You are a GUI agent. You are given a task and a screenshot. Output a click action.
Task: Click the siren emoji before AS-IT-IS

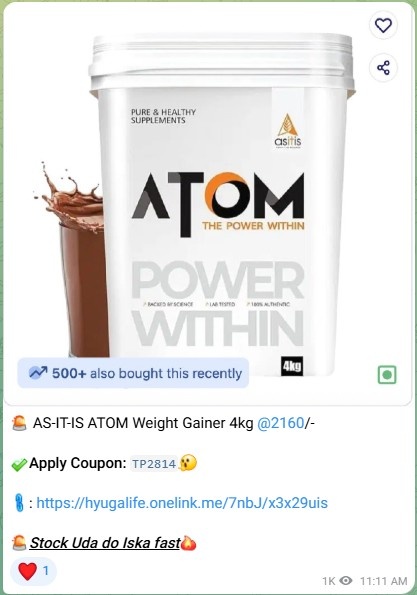coord(19,423)
